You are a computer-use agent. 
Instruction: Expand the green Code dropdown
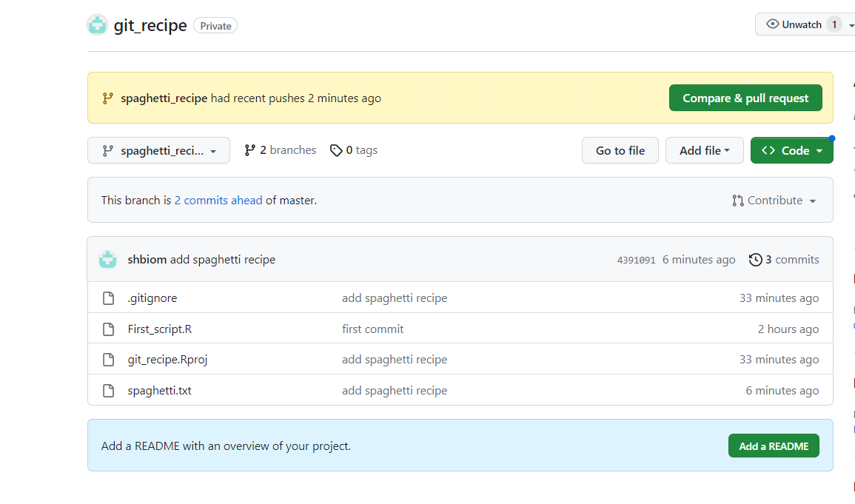click(x=791, y=151)
